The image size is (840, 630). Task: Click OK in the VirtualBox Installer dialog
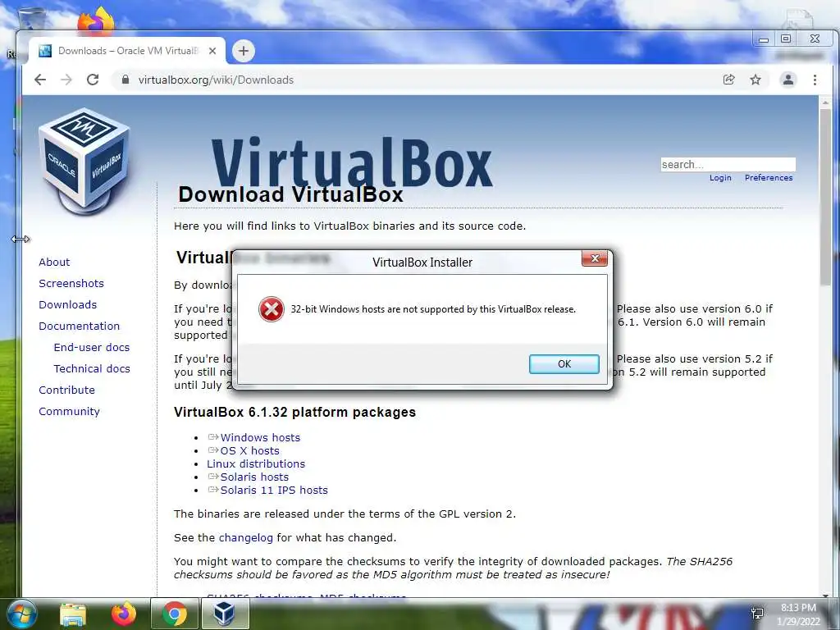[x=564, y=363]
